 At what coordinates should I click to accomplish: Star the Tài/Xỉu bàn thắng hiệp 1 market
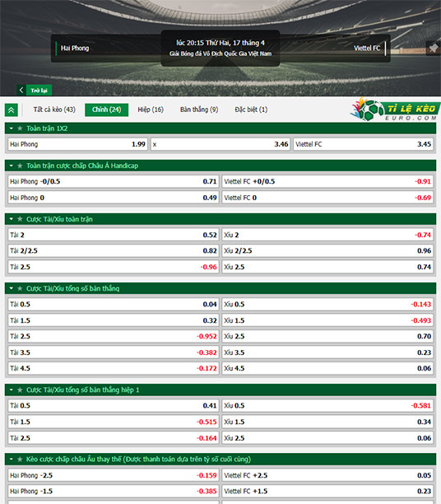tap(20, 390)
